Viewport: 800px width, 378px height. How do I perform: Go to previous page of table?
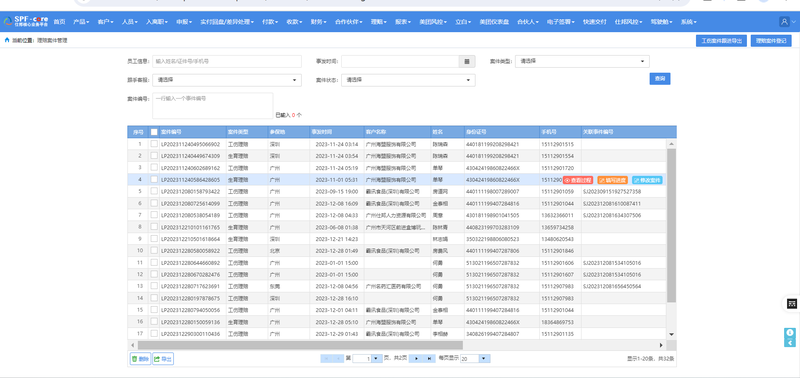(x=338, y=359)
